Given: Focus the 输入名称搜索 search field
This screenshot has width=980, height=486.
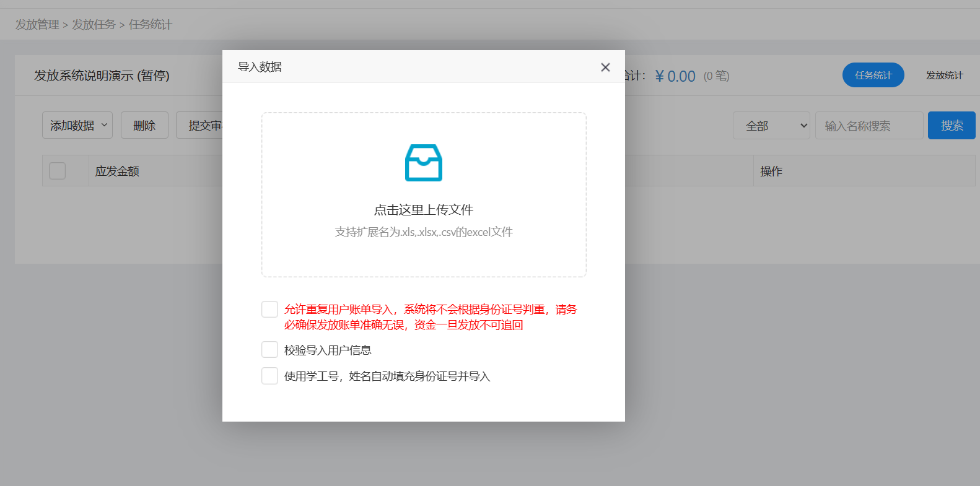Looking at the screenshot, I should 868,126.
